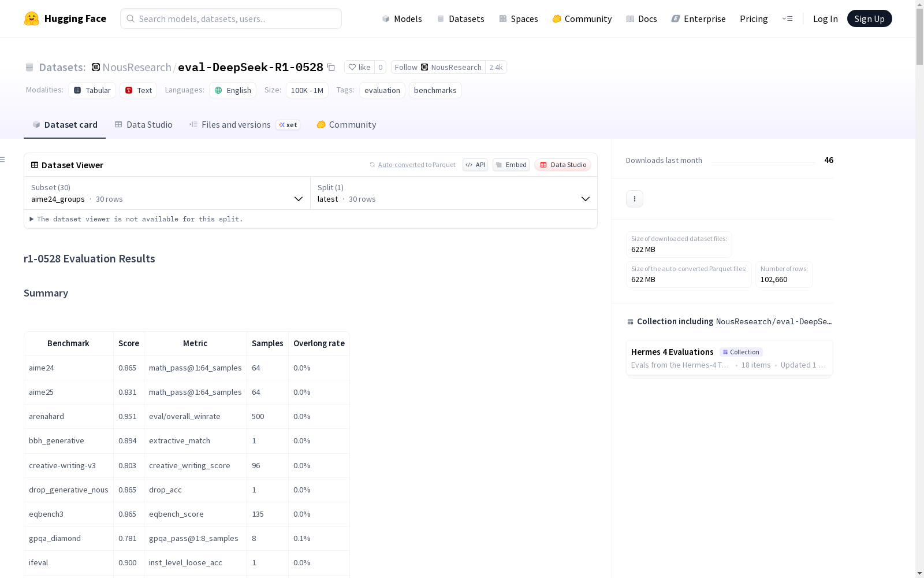Image resolution: width=924 pixels, height=578 pixels.
Task: Click the gpqa_diamond benchmark cell
Action: pyautogui.click(x=69, y=538)
